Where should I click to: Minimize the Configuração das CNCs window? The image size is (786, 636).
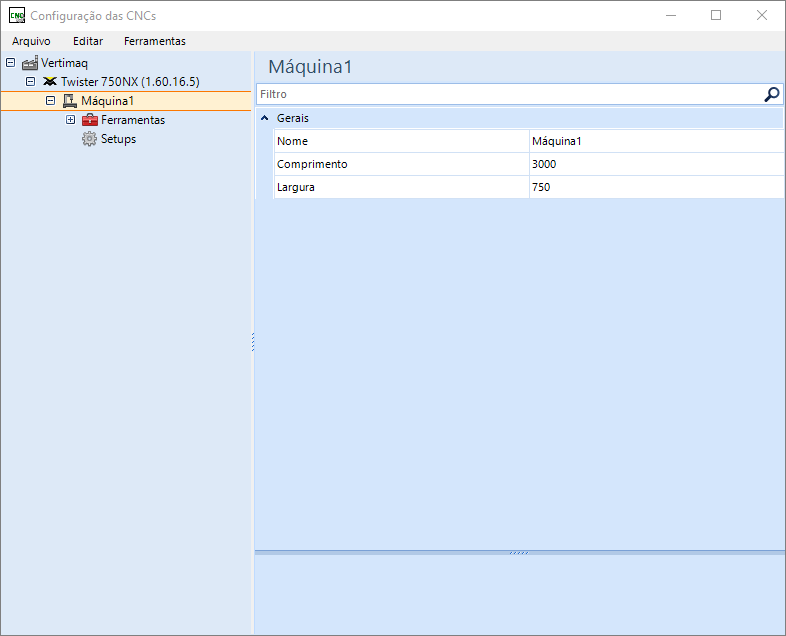pos(671,16)
